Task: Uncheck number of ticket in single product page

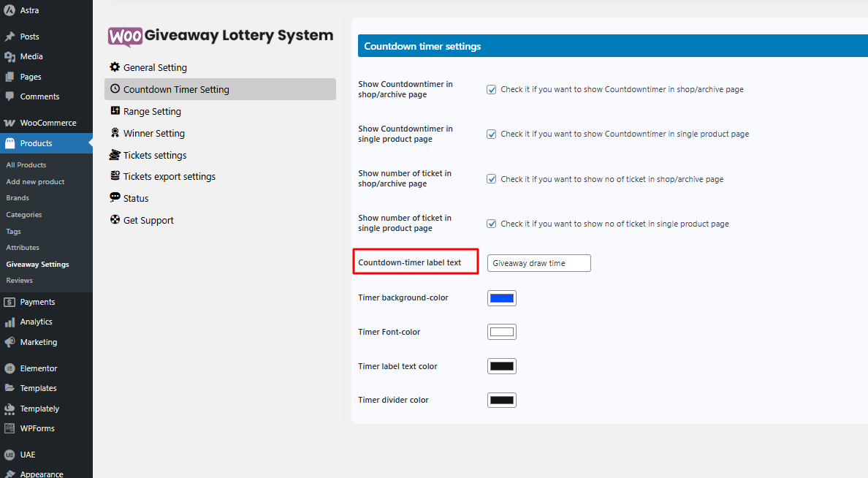Action: coord(492,224)
